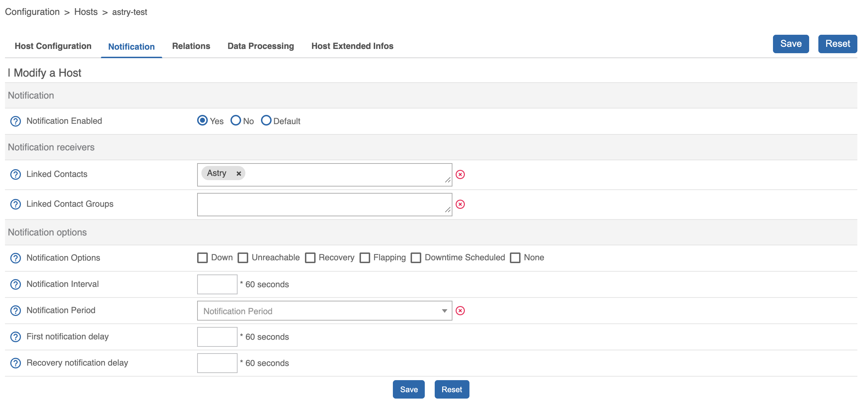Select Yes for Notification Enabled

(x=202, y=121)
